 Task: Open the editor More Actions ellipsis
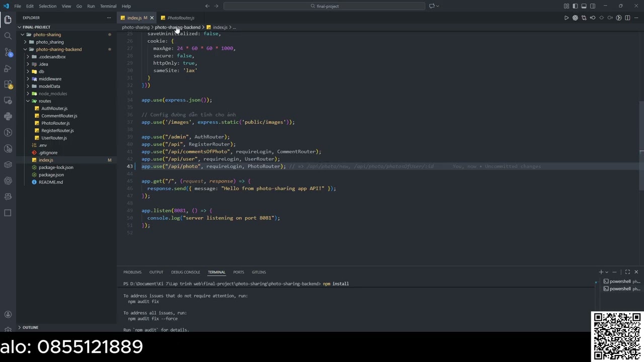636,18
